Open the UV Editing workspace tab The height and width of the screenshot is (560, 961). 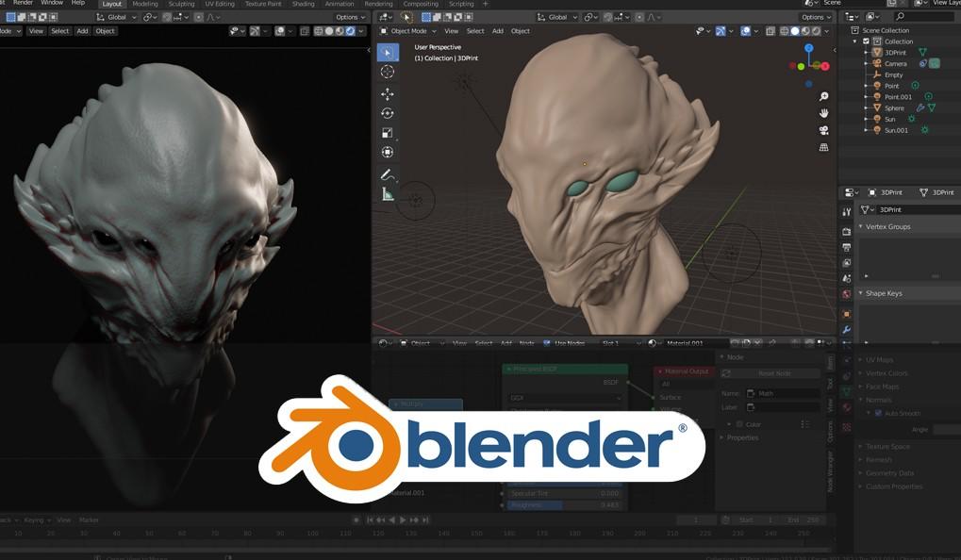220,4
